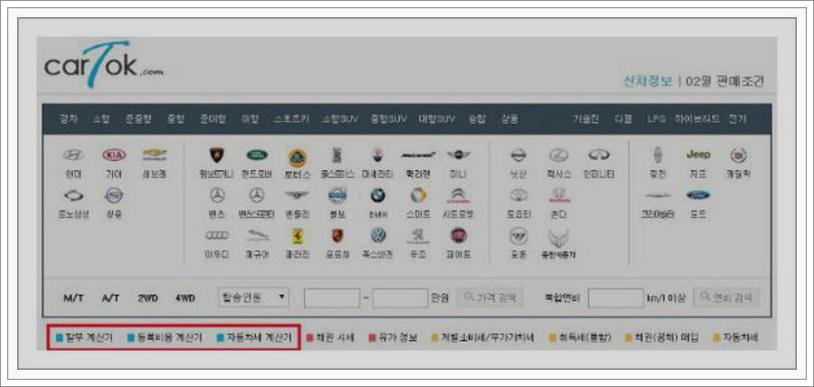Choose the Porsche crest logo
Viewport: 814px width, 387px height.
pos(337,236)
